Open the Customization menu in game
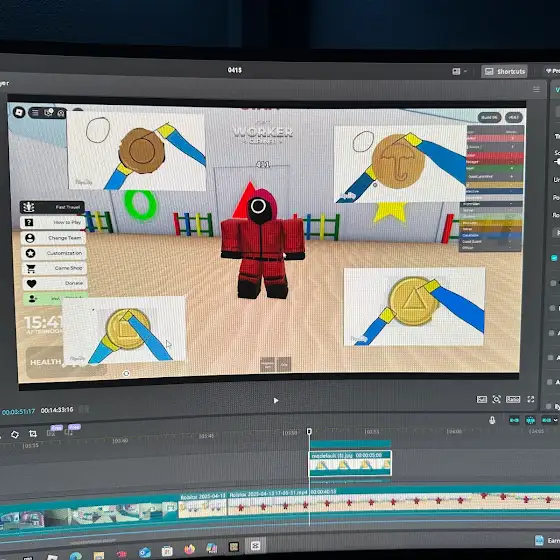Screen dimensions: 560x560 coord(54,253)
